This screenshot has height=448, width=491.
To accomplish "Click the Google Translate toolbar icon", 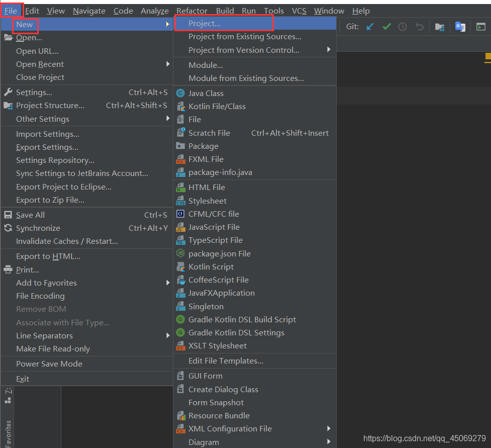I will [460, 27].
